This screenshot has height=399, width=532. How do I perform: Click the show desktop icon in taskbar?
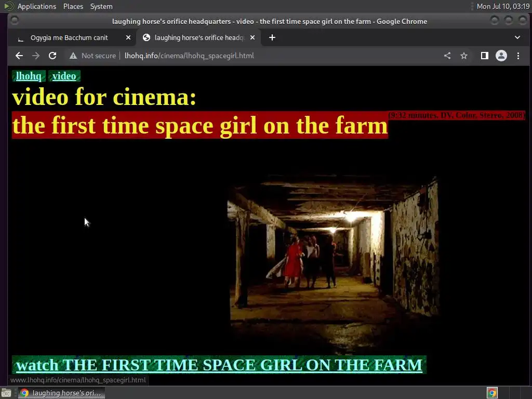[x=6, y=393]
